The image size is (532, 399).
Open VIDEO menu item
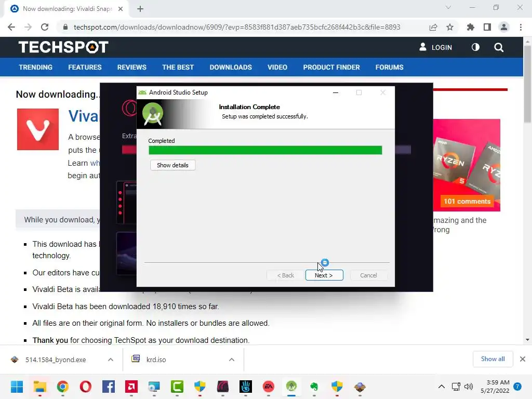pos(277,67)
